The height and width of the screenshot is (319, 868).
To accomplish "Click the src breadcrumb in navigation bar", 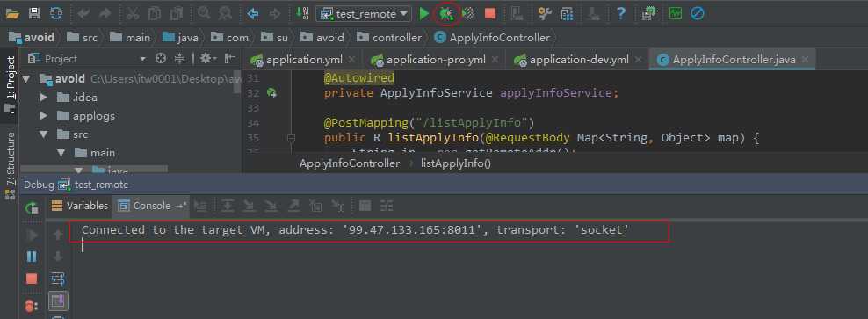I will click(x=82, y=37).
